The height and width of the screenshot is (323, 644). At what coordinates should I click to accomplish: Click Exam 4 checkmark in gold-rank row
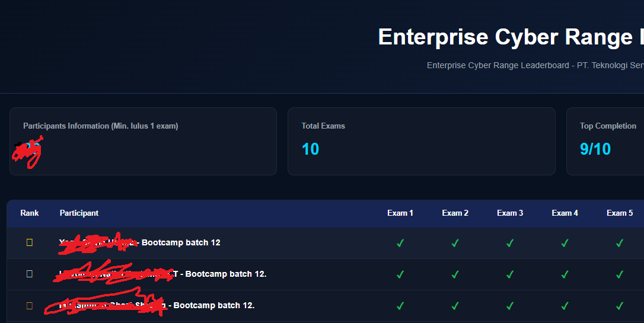(565, 243)
